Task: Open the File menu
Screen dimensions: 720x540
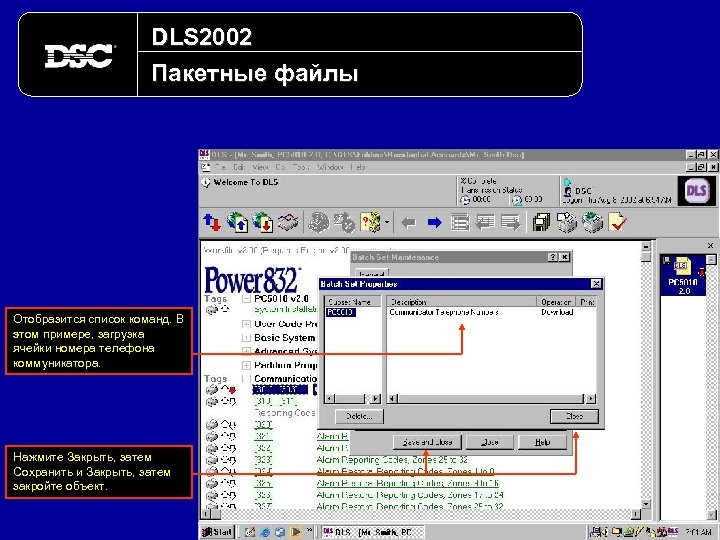Action: (220, 167)
